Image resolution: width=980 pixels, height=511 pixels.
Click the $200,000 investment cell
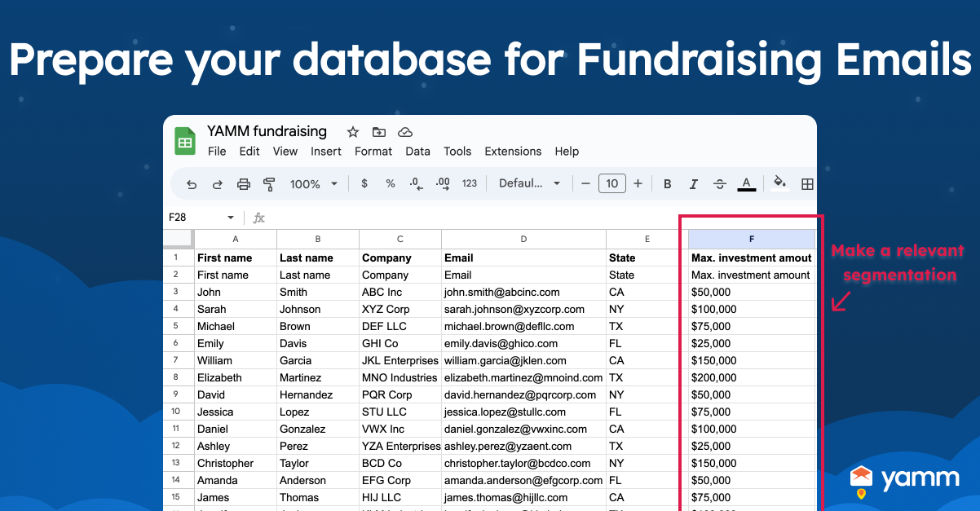[752, 377]
